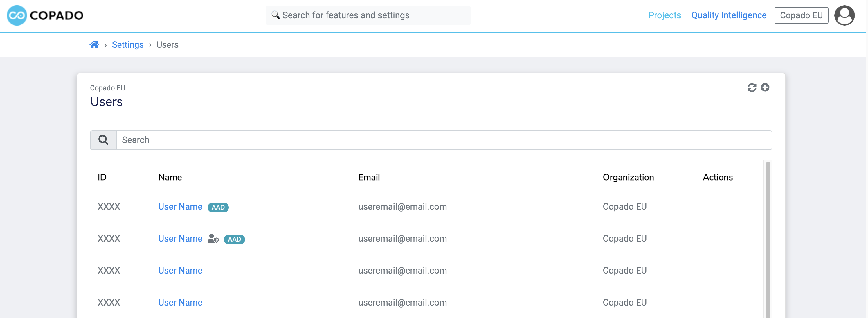Image resolution: width=868 pixels, height=318 pixels.
Task: Open the Projects navigation link
Action: coord(665,15)
